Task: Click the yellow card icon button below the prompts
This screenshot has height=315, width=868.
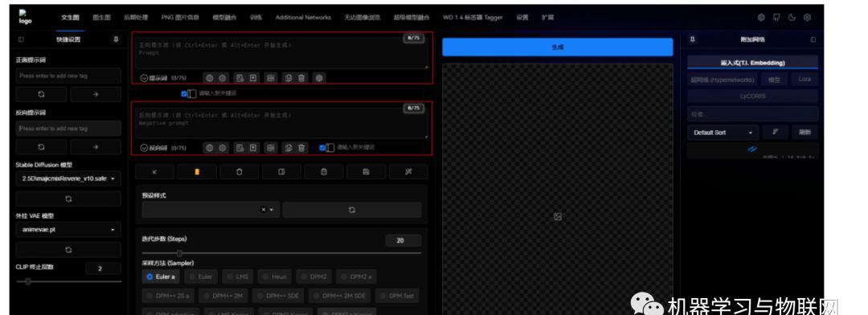Action: [x=197, y=172]
